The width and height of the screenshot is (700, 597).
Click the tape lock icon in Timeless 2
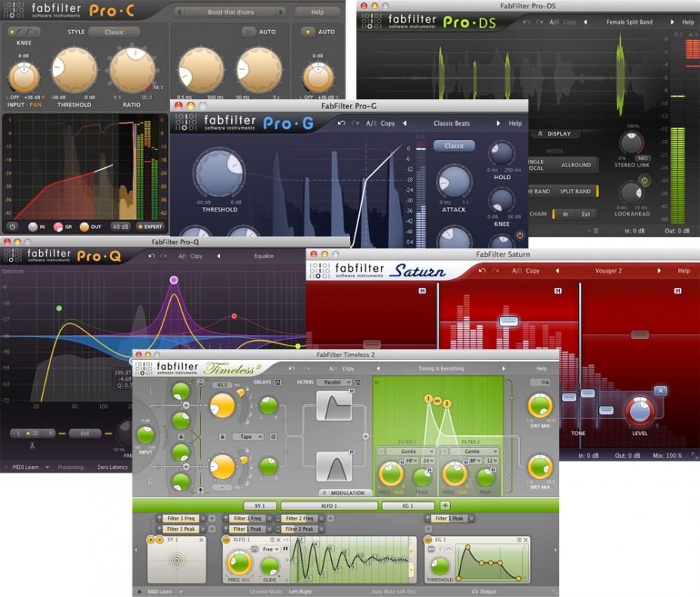point(222,436)
